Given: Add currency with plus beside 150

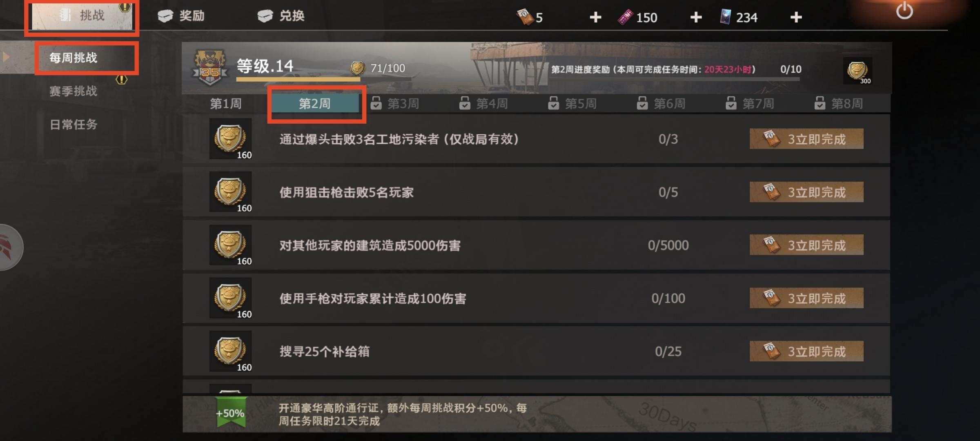Looking at the screenshot, I should tap(696, 17).
